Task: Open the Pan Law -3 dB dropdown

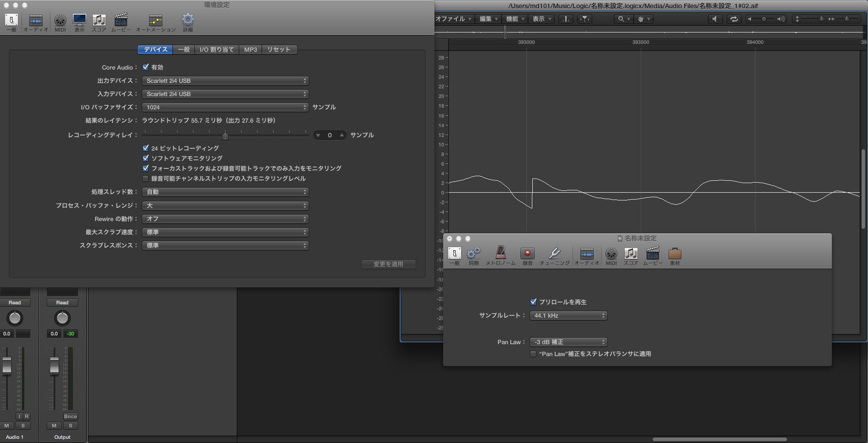Action: (x=568, y=342)
